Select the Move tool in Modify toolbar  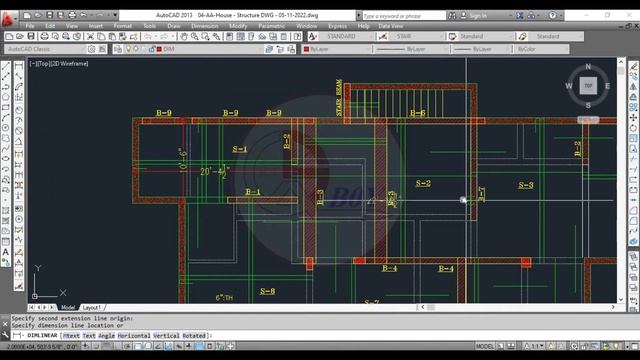coord(633,118)
